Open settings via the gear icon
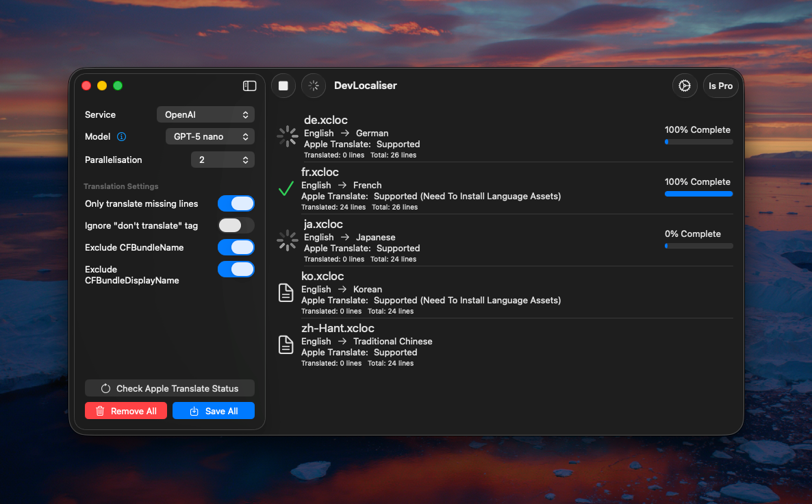The image size is (812, 504). (x=685, y=85)
